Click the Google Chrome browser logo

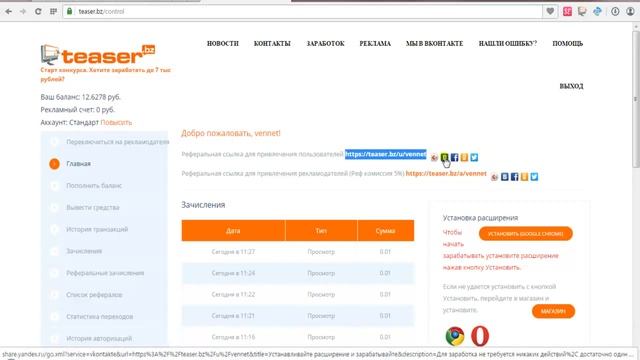coord(455,336)
